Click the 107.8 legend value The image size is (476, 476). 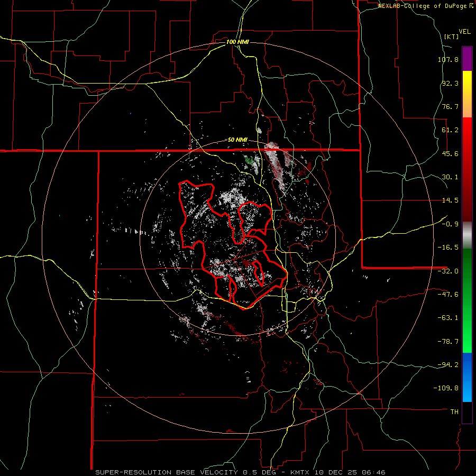coord(448,59)
